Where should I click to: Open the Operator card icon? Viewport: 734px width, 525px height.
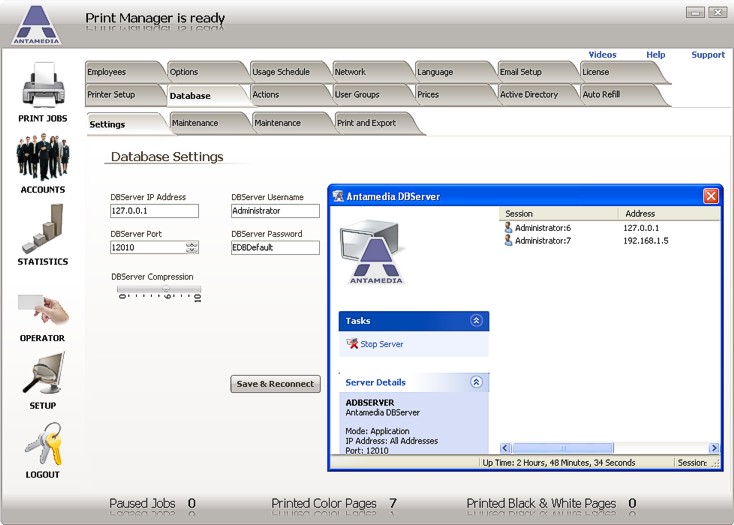(x=43, y=310)
